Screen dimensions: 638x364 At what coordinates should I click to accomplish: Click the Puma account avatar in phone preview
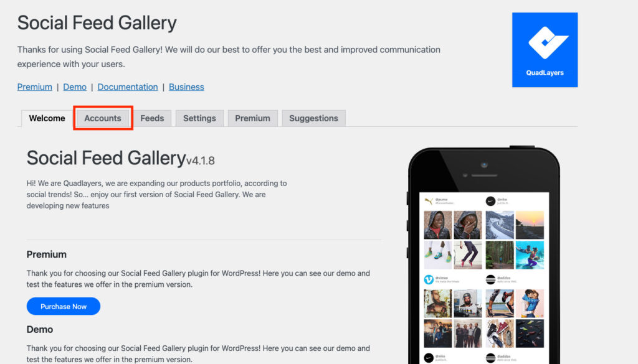pos(429,201)
